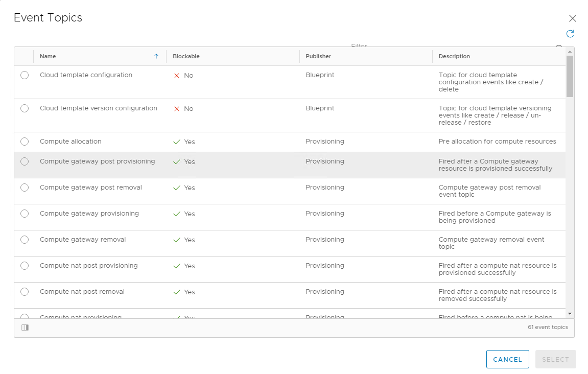Image resolution: width=588 pixels, height=374 pixels.
Task: Sort by the Publisher column header
Action: [317, 56]
